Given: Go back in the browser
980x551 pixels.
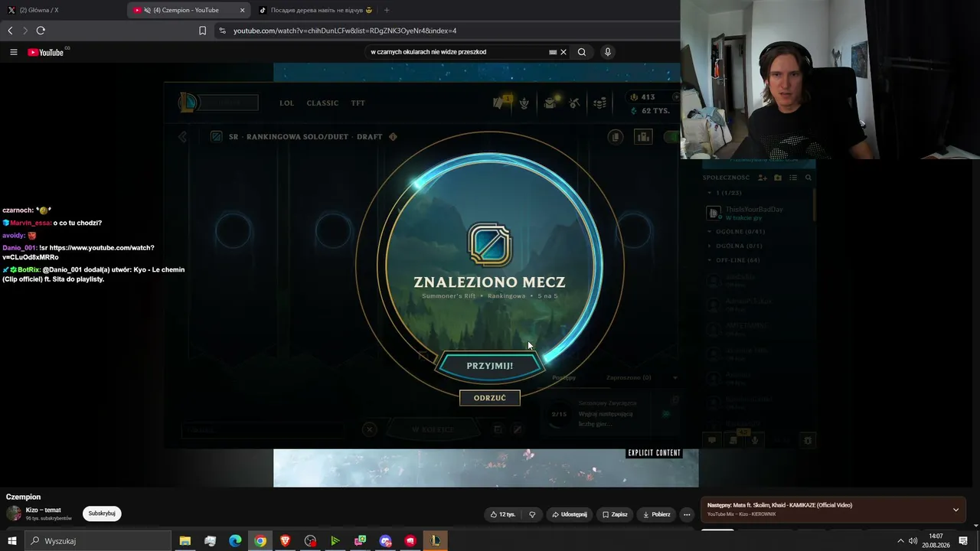Looking at the screenshot, I should click(10, 31).
